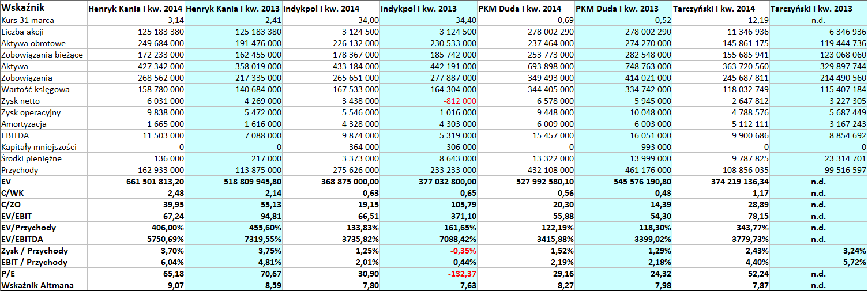
Task: Select row label 'EV/Przychody'
Action: pos(43,228)
